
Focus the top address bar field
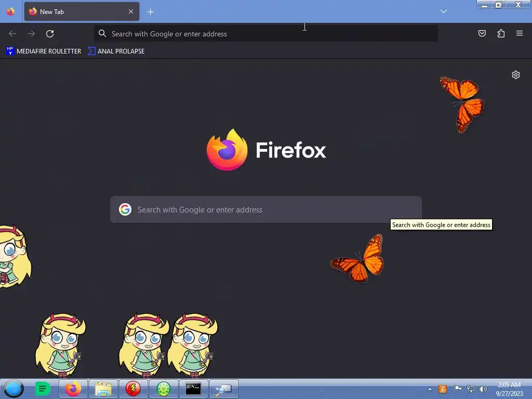(x=265, y=34)
